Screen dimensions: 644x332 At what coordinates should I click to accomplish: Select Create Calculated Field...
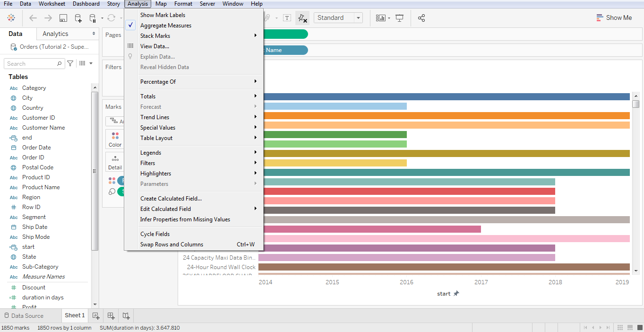193,199
